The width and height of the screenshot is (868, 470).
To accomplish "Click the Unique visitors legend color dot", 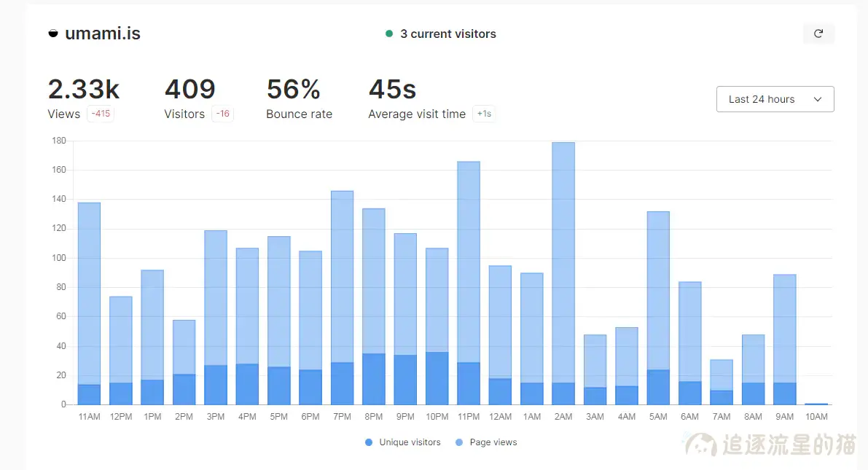I will click(x=369, y=442).
